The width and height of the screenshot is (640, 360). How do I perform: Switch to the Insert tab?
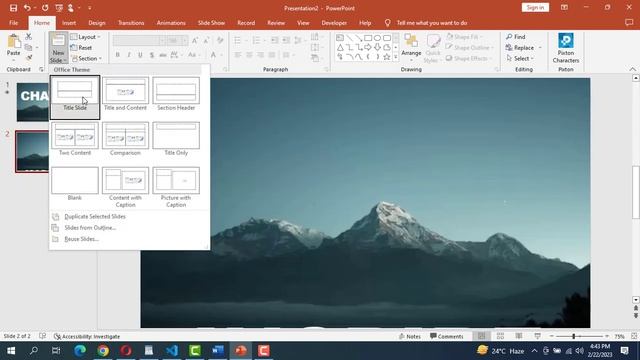(x=69, y=23)
